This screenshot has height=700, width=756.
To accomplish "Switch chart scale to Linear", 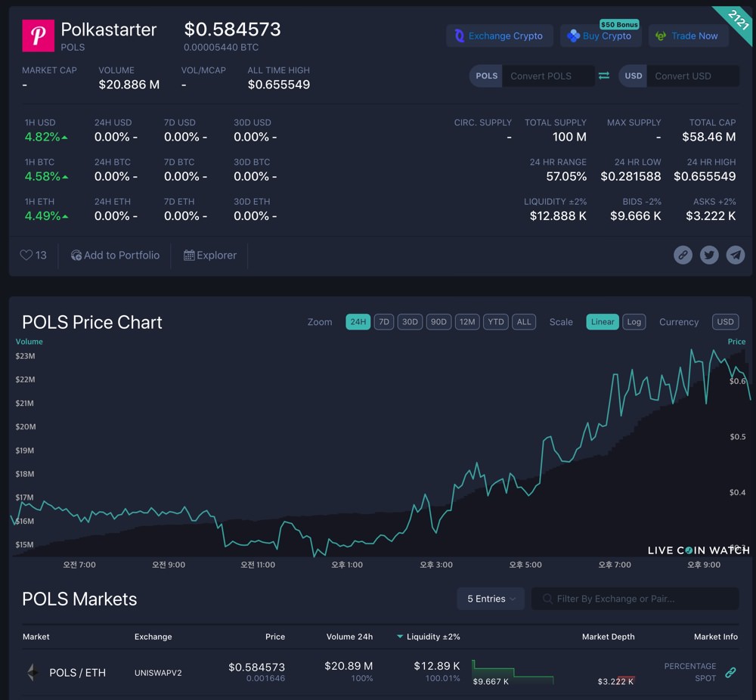I will [603, 321].
